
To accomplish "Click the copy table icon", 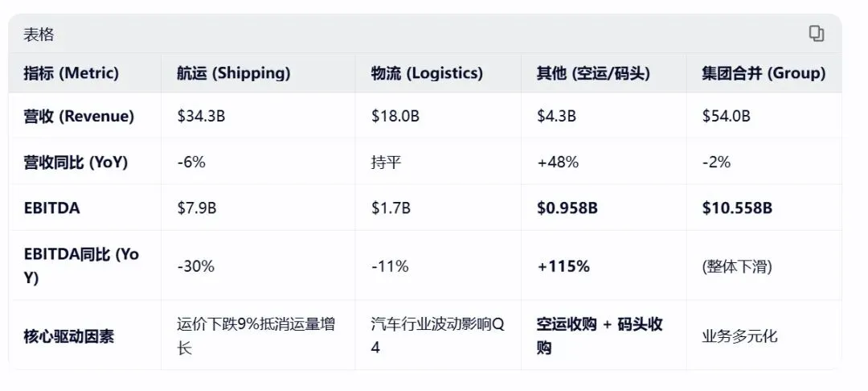I will [816, 34].
